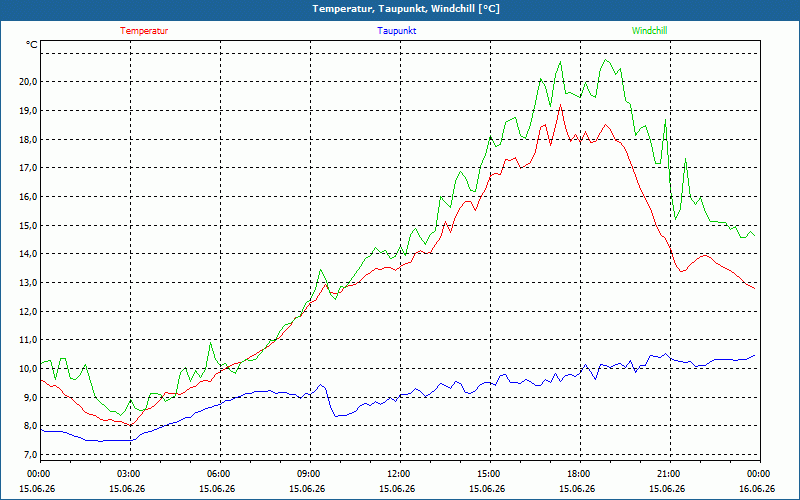Click the green windchill peak near 19:00
Viewport: 800px width, 500px height.
[606, 60]
